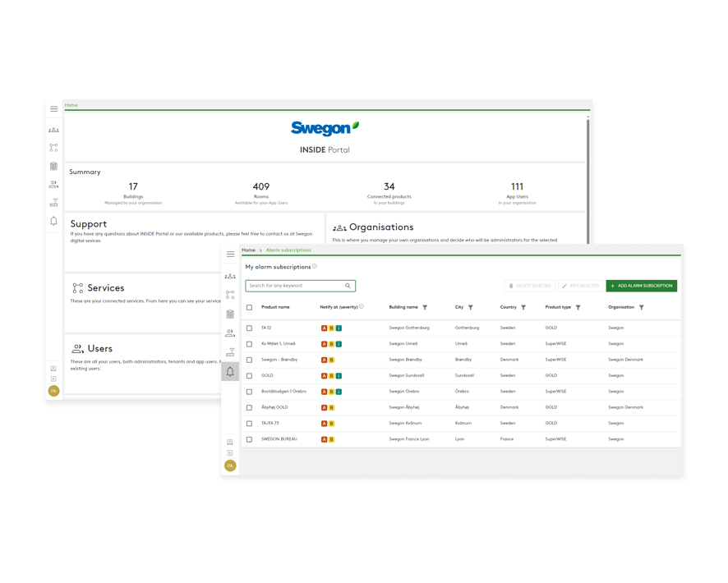Click the ADD ALARM SUBSCRIPTION button

[x=642, y=285]
